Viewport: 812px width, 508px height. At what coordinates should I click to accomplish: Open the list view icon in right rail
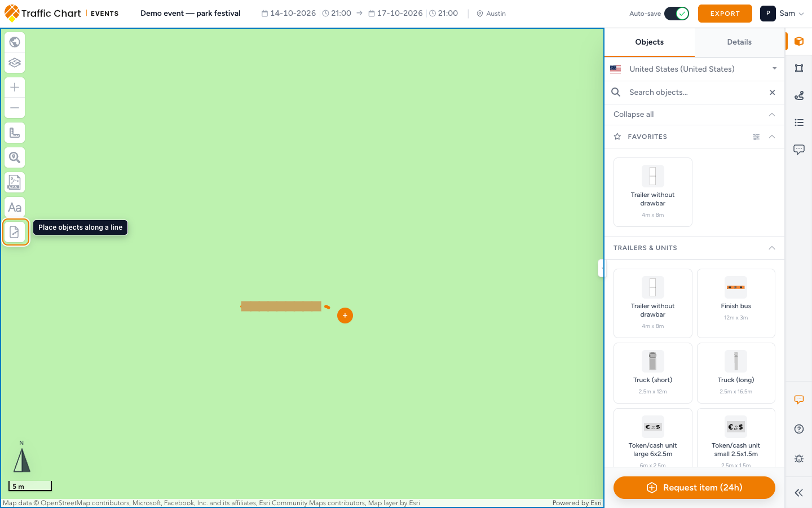(799, 122)
